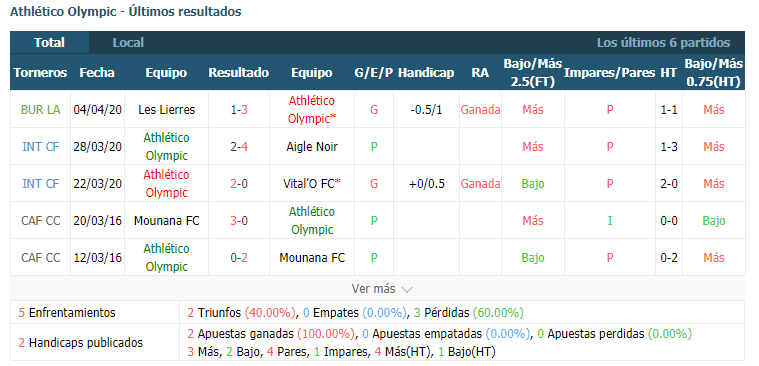Click the Impares/Pares column header
Image resolution: width=759 pixels, height=366 pixels.
pyautogui.click(x=609, y=73)
